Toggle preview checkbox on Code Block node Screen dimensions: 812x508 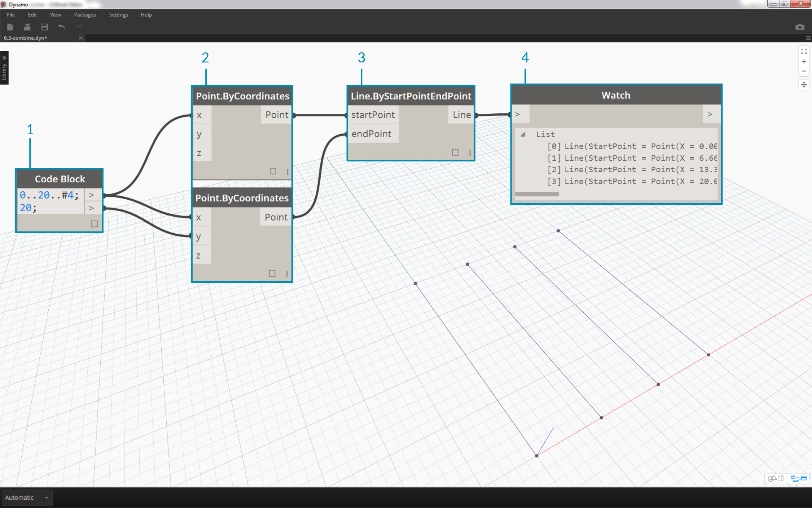coord(94,224)
